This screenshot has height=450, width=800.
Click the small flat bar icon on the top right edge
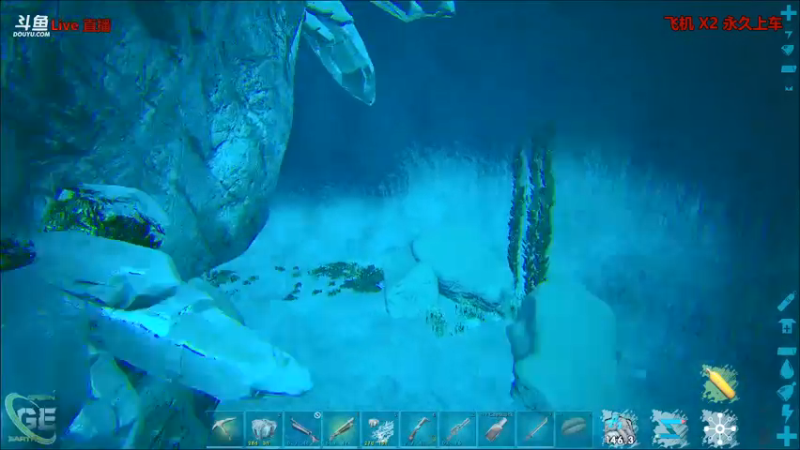pyautogui.click(x=788, y=69)
